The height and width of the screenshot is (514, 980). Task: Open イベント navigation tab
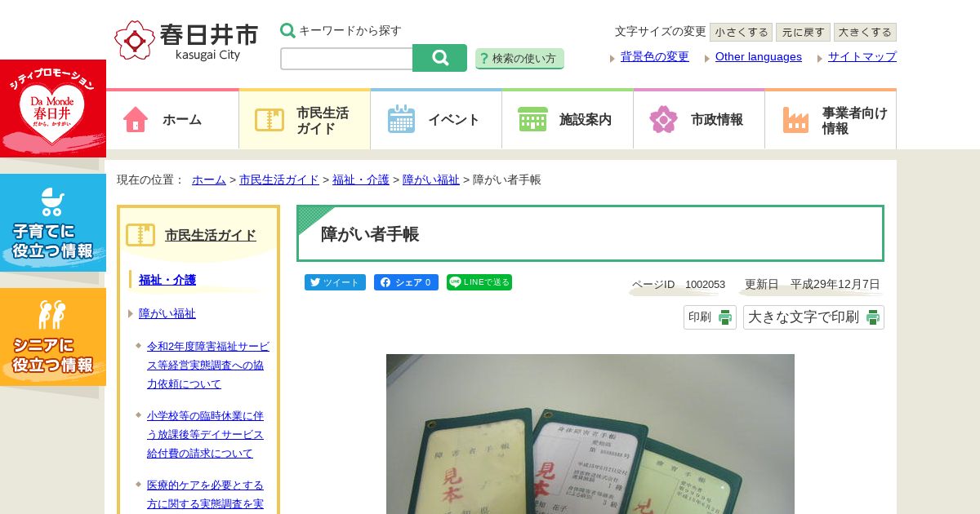click(x=436, y=119)
